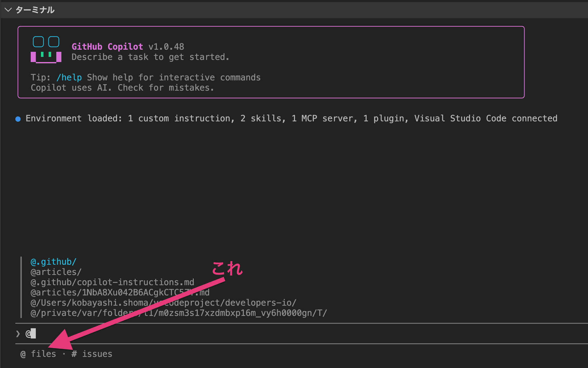588x368 pixels.
Task: Click the /help command in the tip
Action: coord(69,77)
